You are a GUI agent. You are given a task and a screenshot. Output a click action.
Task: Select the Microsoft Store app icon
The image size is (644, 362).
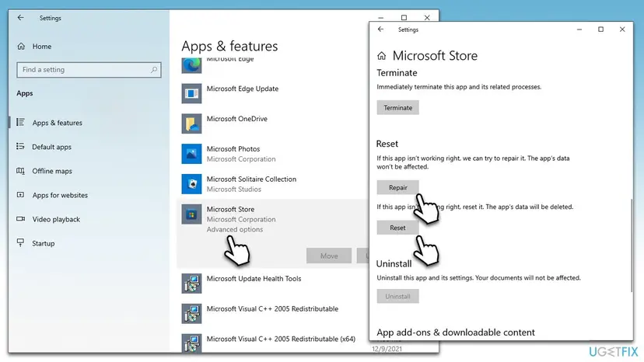(x=191, y=214)
